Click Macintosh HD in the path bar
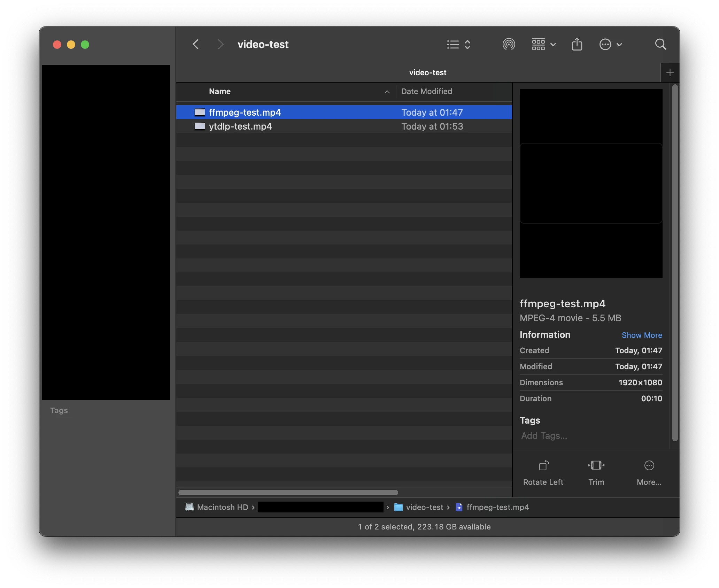Viewport: 719px width, 588px height. click(x=217, y=507)
